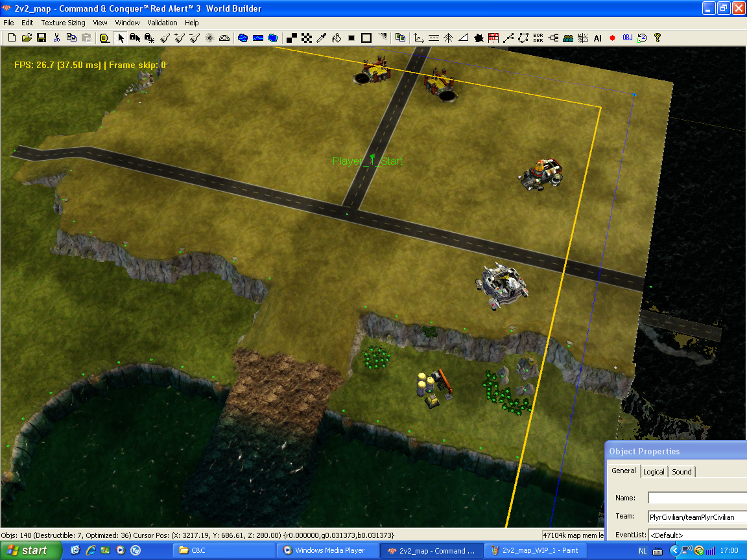Screen dimensions: 747x560
Task: Click the 17:00 system clock
Action: (729, 550)
